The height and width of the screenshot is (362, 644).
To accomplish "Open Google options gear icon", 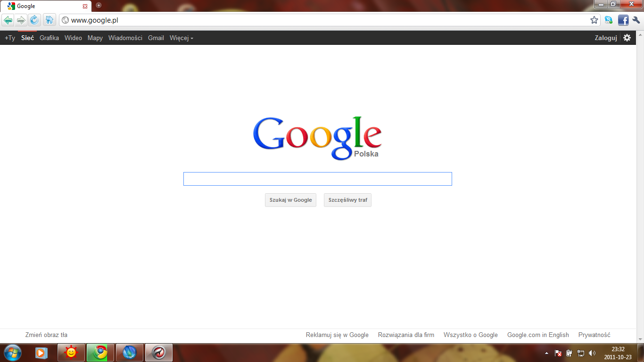I will click(x=627, y=38).
